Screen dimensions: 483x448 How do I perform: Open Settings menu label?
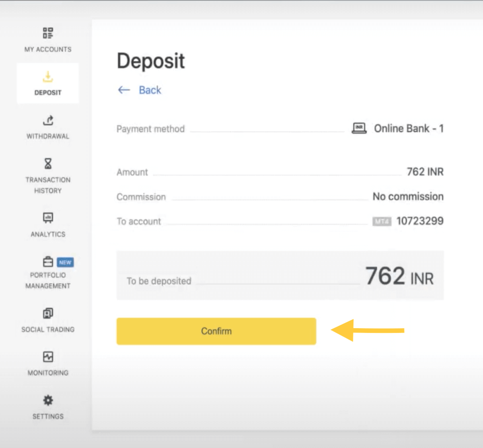48,417
